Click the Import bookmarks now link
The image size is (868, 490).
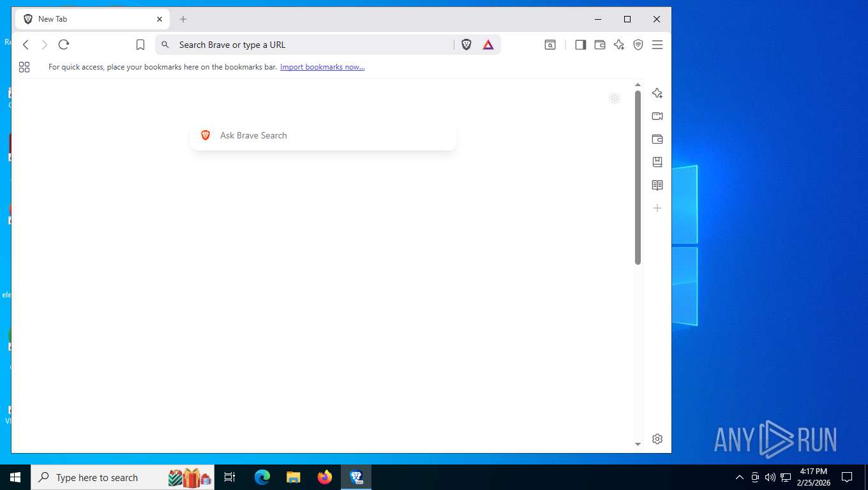pos(322,67)
